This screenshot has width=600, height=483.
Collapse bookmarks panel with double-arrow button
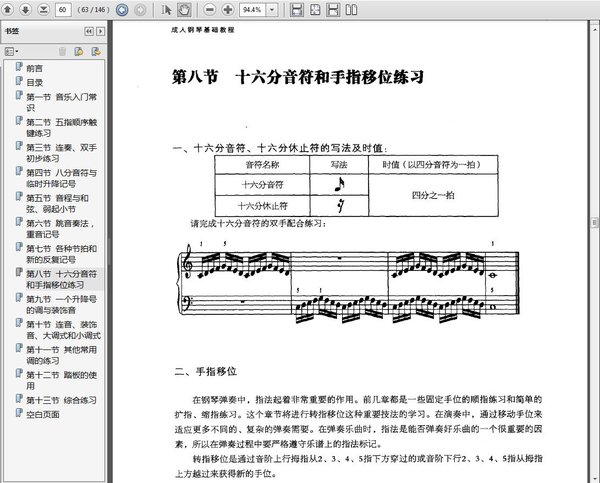89,31
